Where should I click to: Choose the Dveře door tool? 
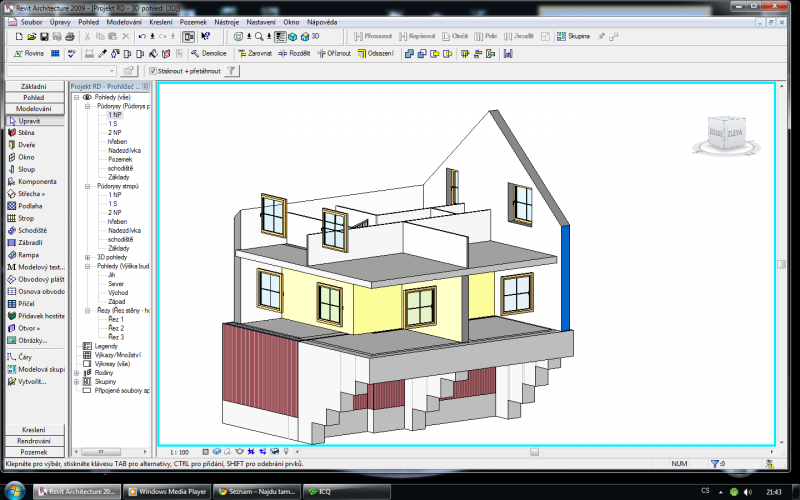click(x=25, y=145)
